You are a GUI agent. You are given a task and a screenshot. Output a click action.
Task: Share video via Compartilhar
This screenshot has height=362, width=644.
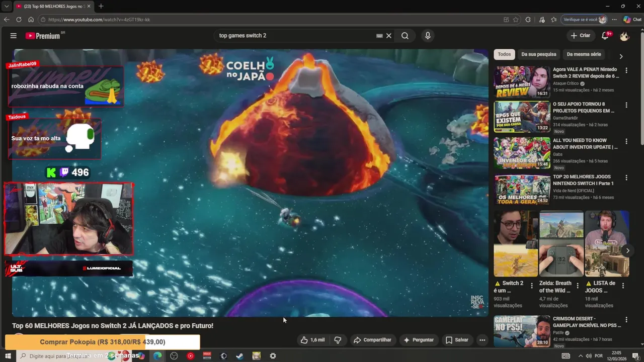click(372, 340)
